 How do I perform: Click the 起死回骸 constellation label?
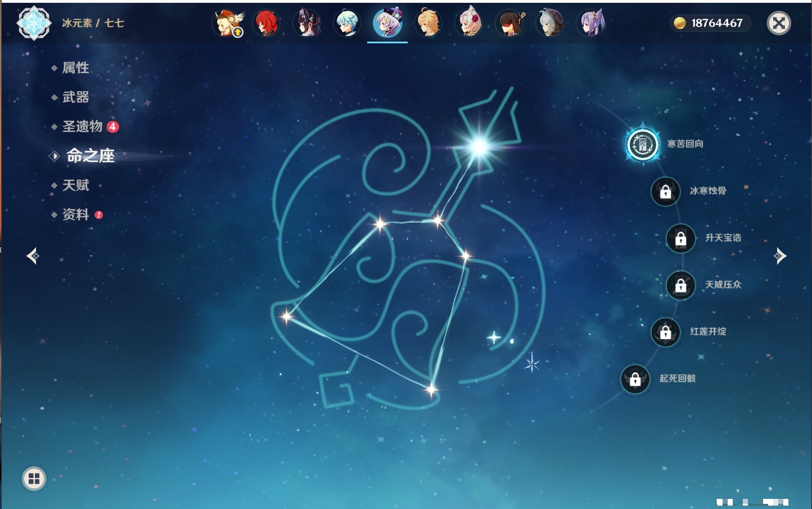[x=678, y=379]
